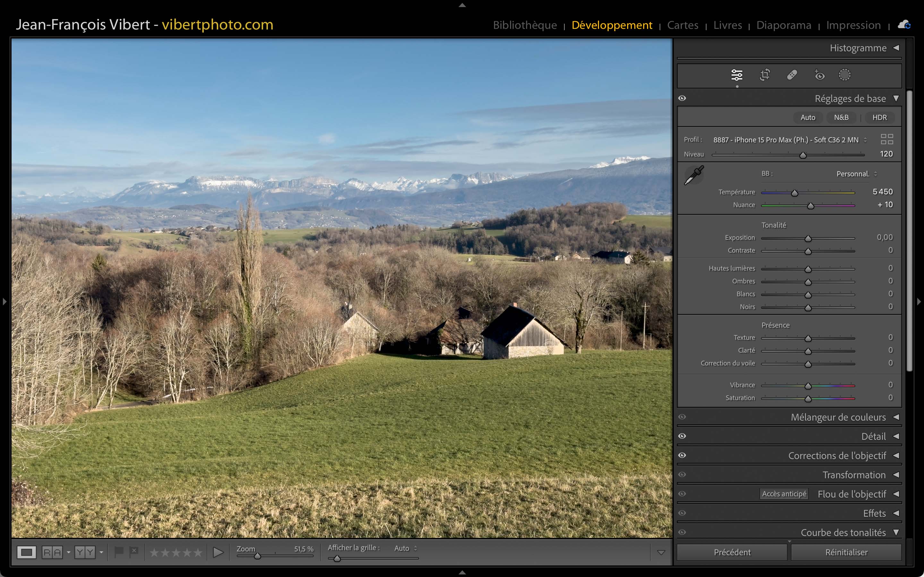Flag the photo as picked
Image resolution: width=924 pixels, height=577 pixels.
pyautogui.click(x=119, y=551)
